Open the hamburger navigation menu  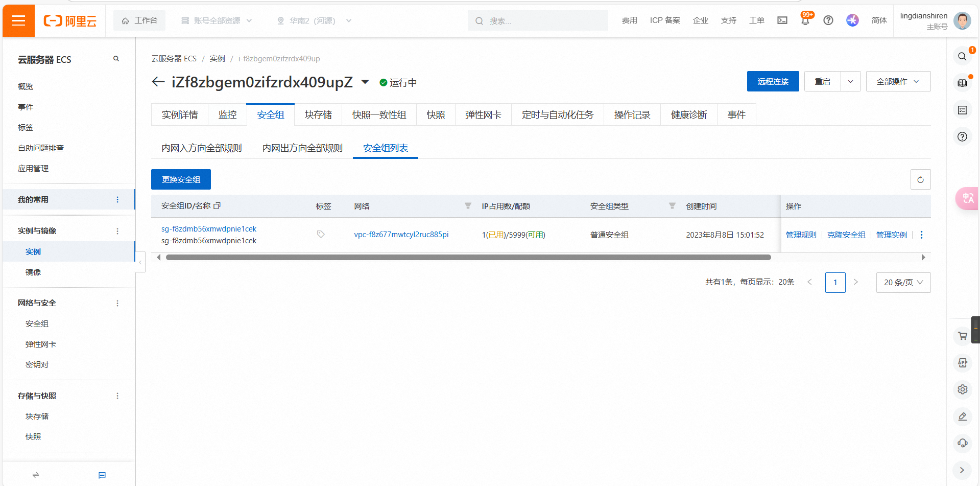click(18, 20)
